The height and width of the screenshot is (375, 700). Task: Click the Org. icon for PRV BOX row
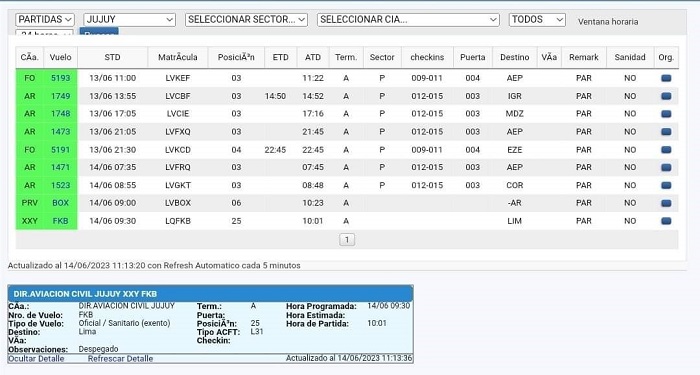pyautogui.click(x=666, y=203)
